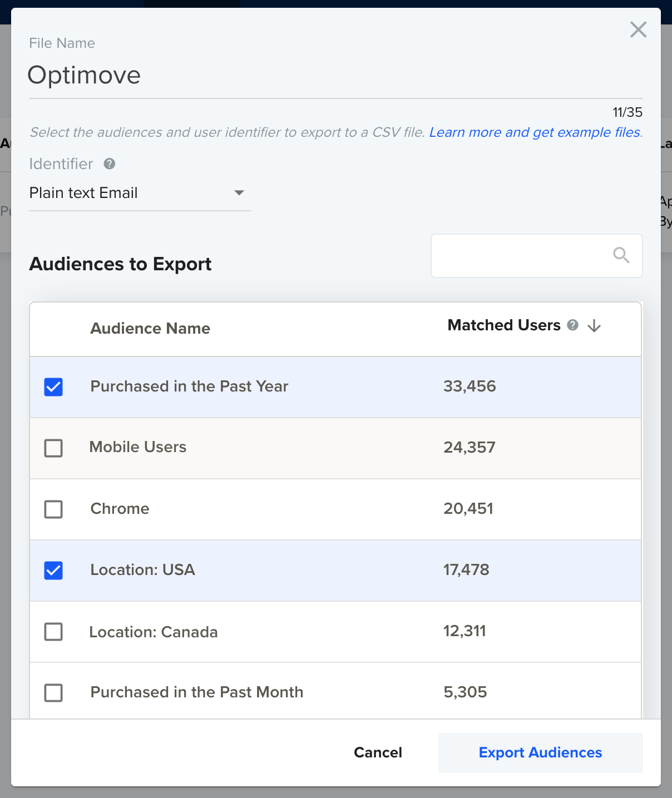Click into the audience search box
The width and height of the screenshot is (672, 798).
[536, 256]
